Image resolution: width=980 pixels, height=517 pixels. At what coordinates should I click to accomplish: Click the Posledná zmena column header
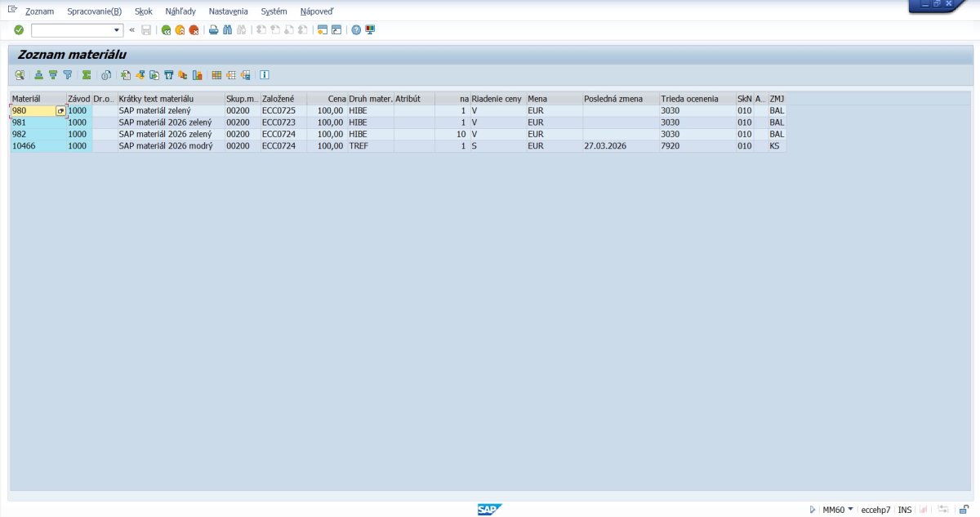click(x=620, y=99)
